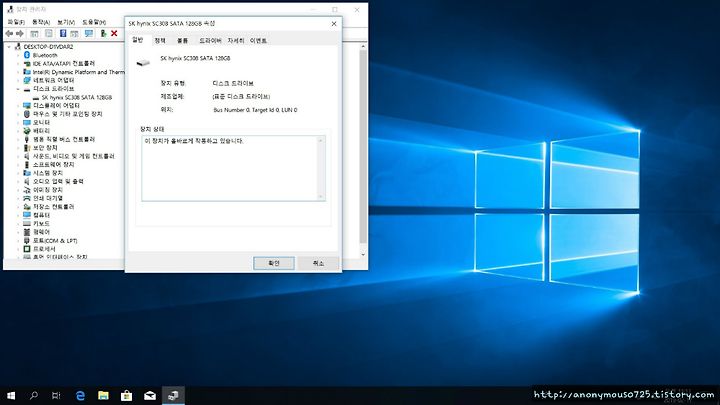
Task: Close the SK hynix properties dialog
Action: tap(334, 24)
